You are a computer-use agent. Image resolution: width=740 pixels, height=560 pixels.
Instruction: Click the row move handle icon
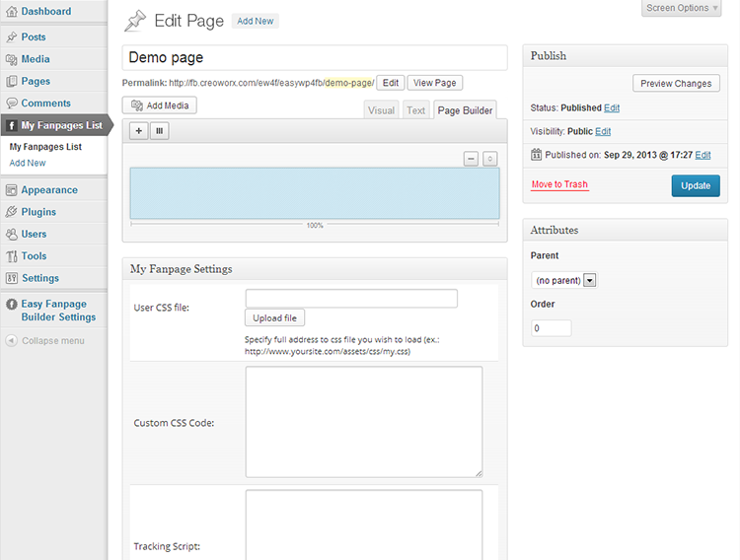point(489,159)
